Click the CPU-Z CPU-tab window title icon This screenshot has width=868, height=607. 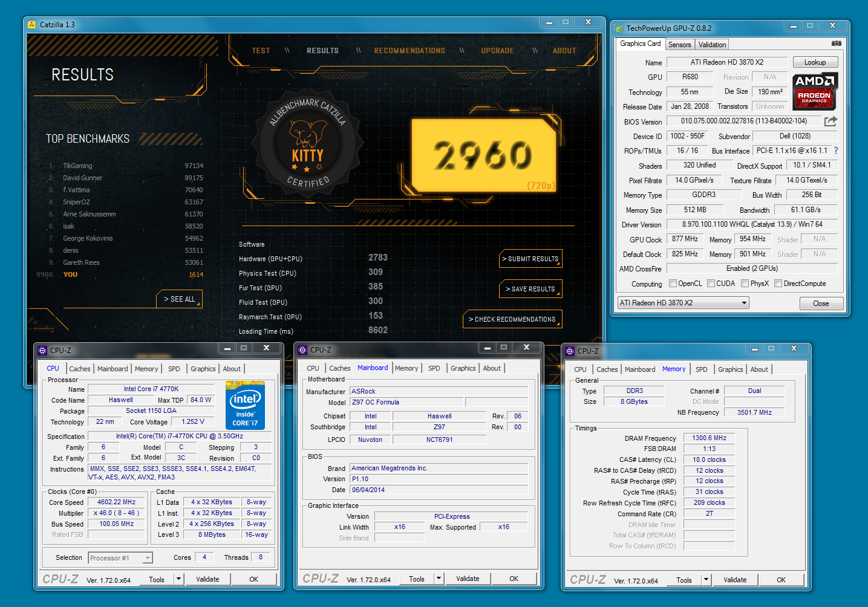tap(42, 350)
